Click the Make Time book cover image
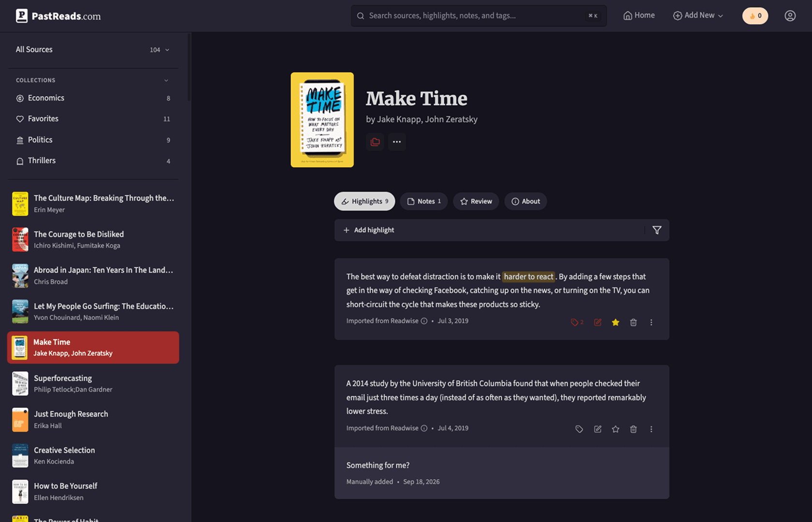The width and height of the screenshot is (812, 522). tap(322, 120)
